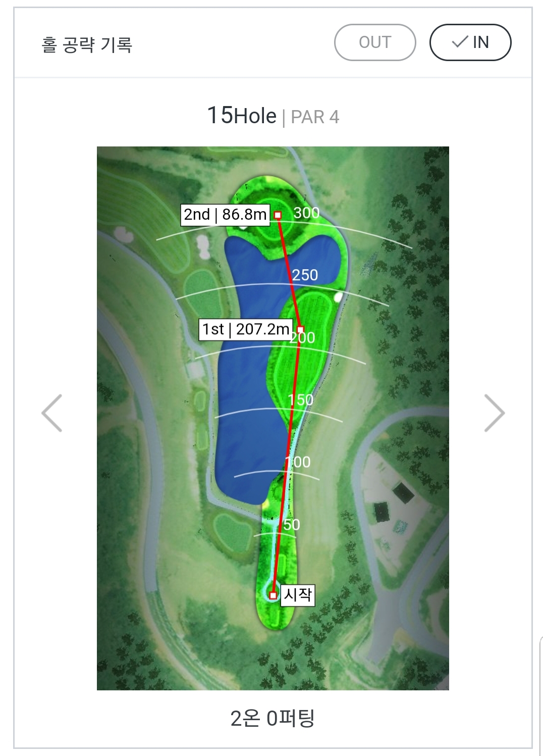Select the checked IN course toggle
Screen dimensions: 543x756
(470, 42)
